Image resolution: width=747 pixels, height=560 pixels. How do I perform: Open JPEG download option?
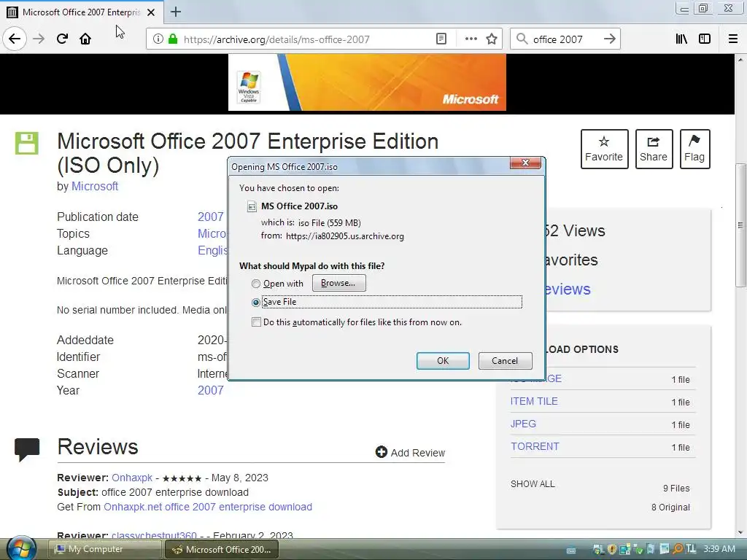point(523,424)
